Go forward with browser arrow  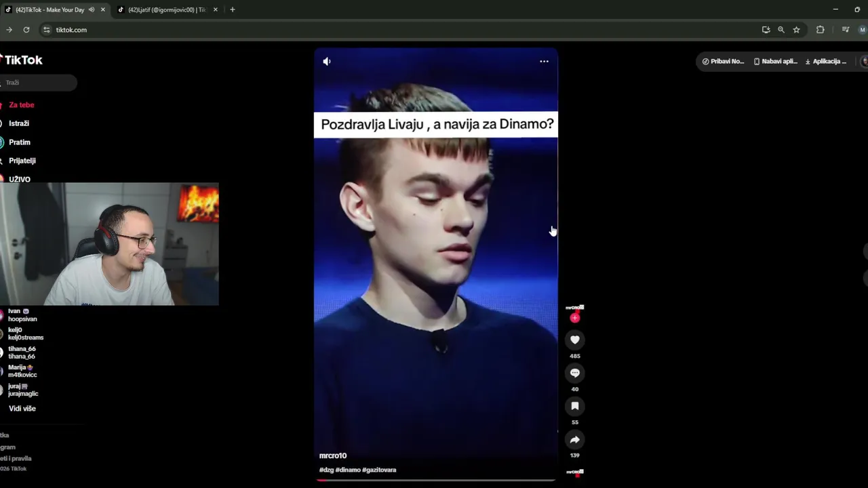pos(9,30)
